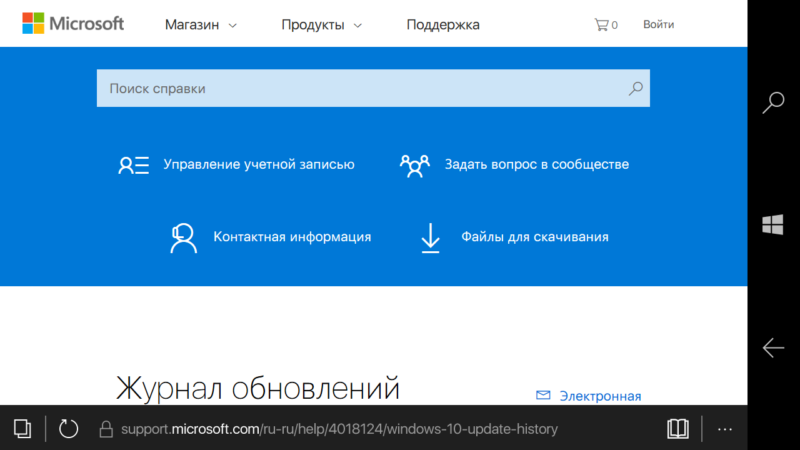Click the support agent headset icon
The image size is (800, 450).
(x=183, y=238)
